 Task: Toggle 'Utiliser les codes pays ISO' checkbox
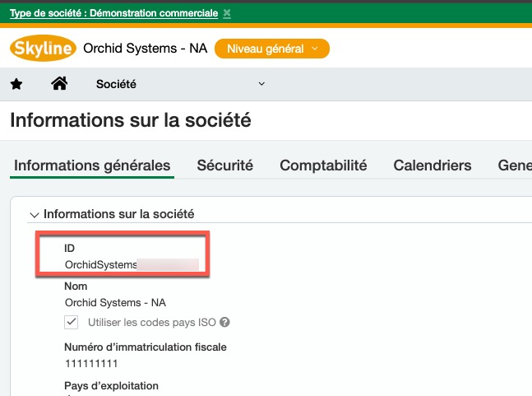[72, 322]
